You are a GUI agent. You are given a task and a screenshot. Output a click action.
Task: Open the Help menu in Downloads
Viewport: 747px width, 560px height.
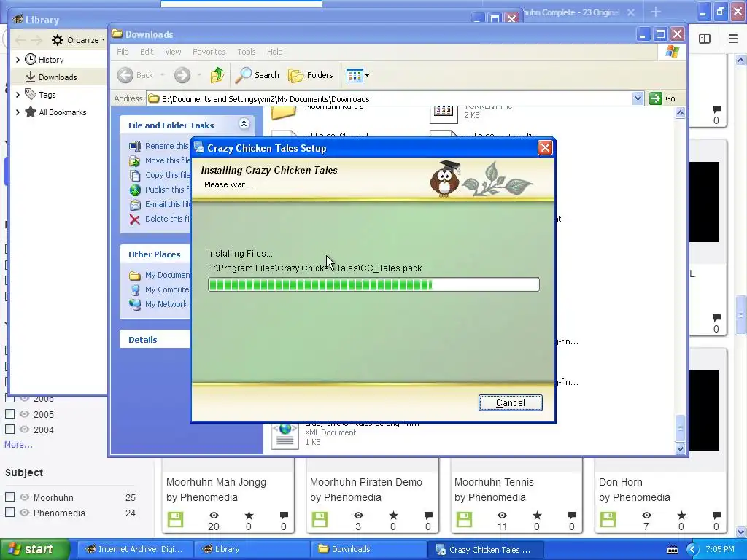click(x=274, y=52)
